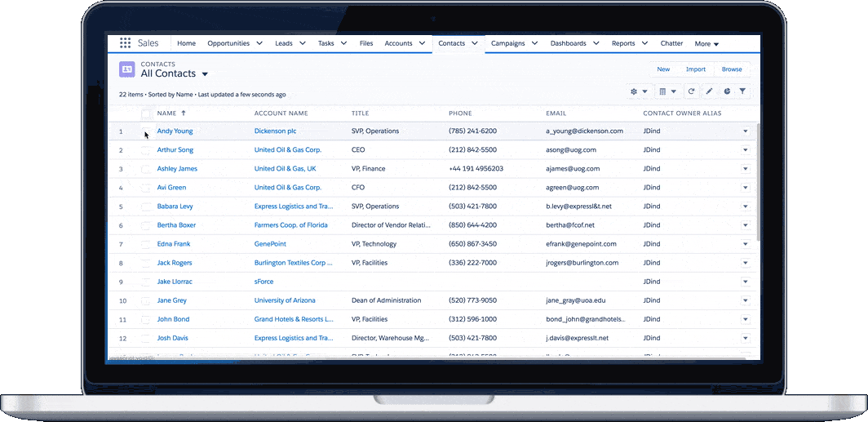
Task: Expand the Reports tab chevron
Action: [x=644, y=43]
